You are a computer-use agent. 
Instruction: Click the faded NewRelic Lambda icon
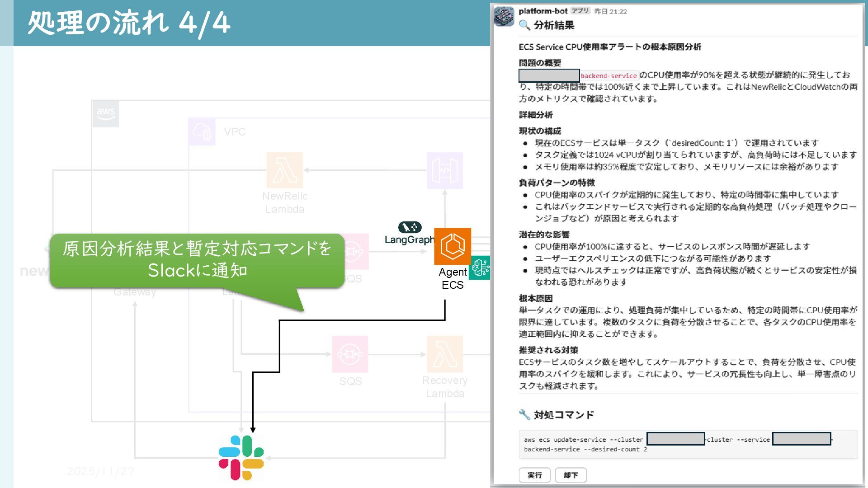(x=284, y=170)
